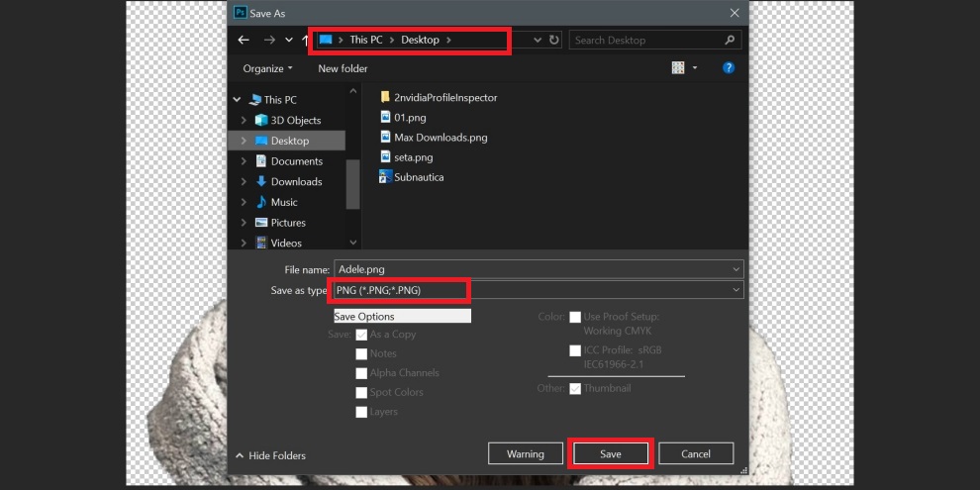Open Help with the question mark icon

coord(729,68)
